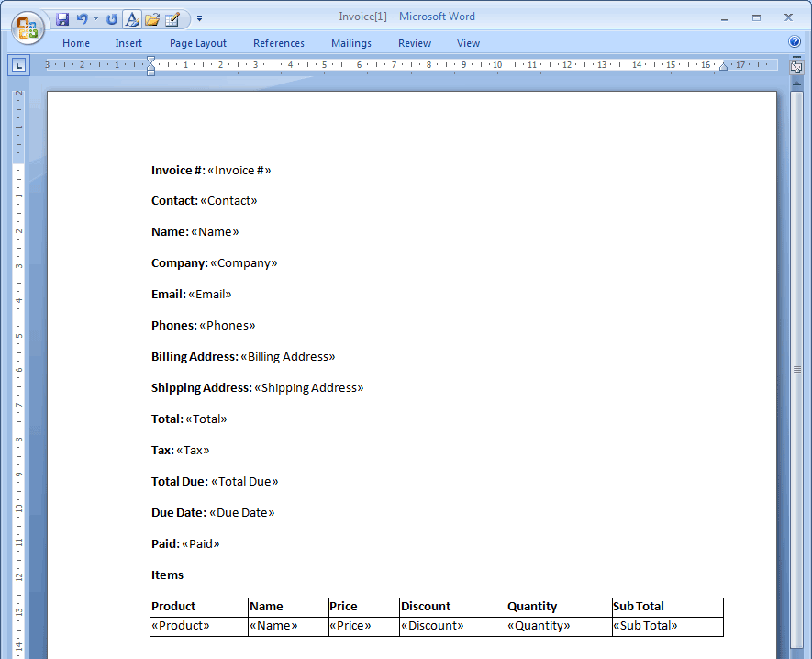Click the «Billing Address» merge field

click(288, 357)
